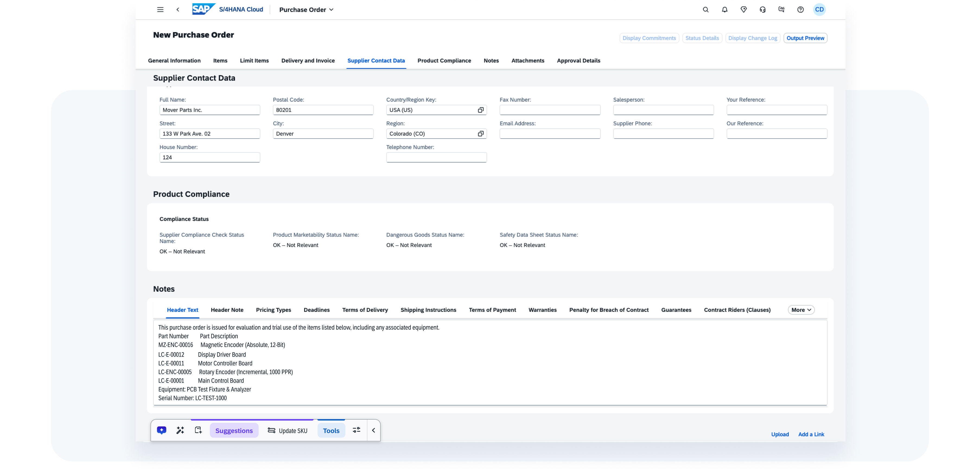This screenshot has height=469, width=980.
Task: Click the add note icon in toolbar
Action: tap(198, 430)
